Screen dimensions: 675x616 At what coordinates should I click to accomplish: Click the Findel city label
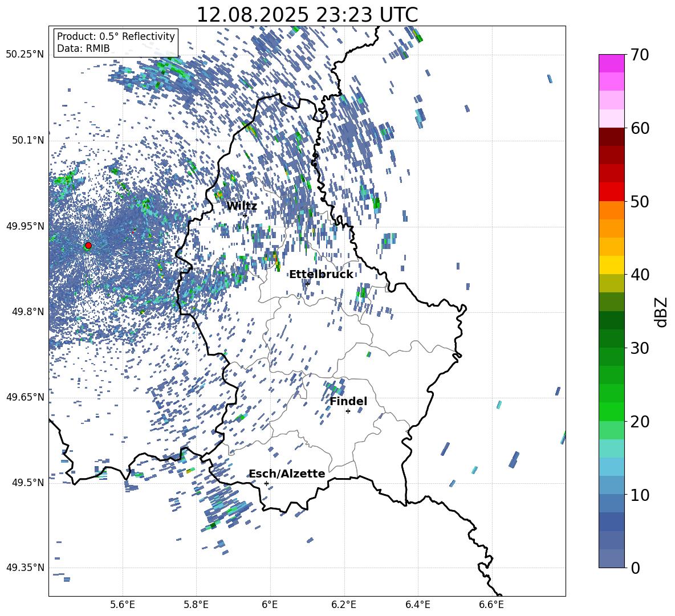click(x=348, y=401)
